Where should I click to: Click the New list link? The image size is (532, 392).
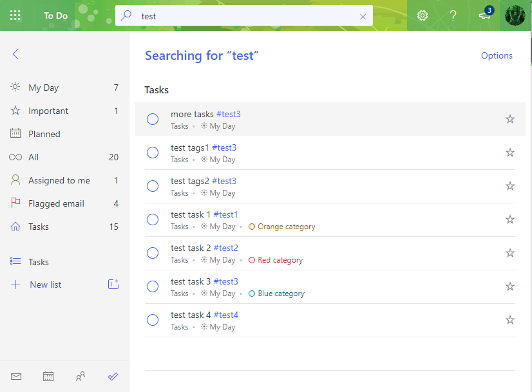[46, 285]
